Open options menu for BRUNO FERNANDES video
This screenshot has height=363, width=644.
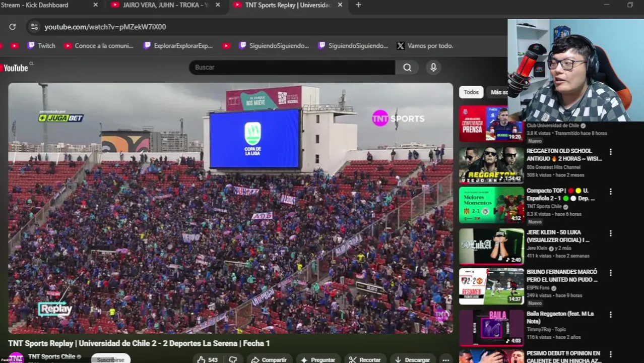coord(610,273)
